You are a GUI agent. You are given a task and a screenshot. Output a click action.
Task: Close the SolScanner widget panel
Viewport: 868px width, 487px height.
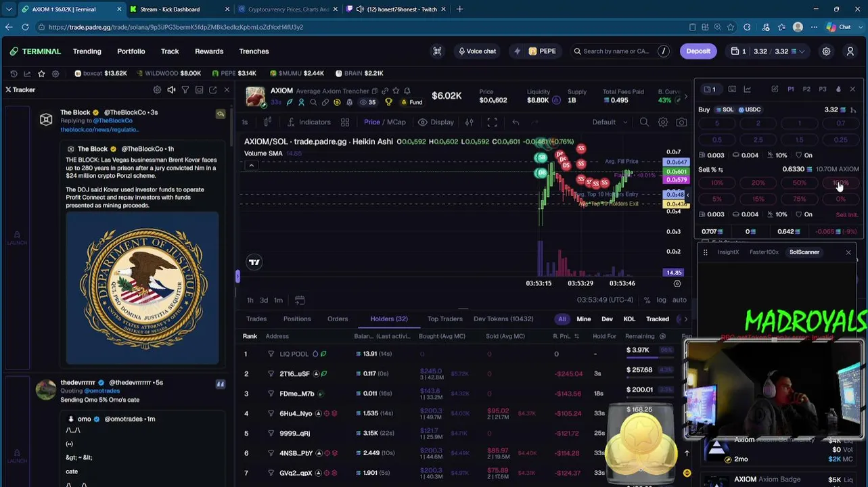848,252
